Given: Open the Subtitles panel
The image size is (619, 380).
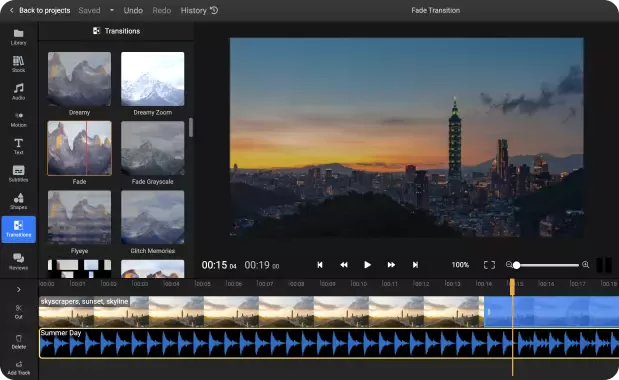Looking at the screenshot, I should click(19, 174).
